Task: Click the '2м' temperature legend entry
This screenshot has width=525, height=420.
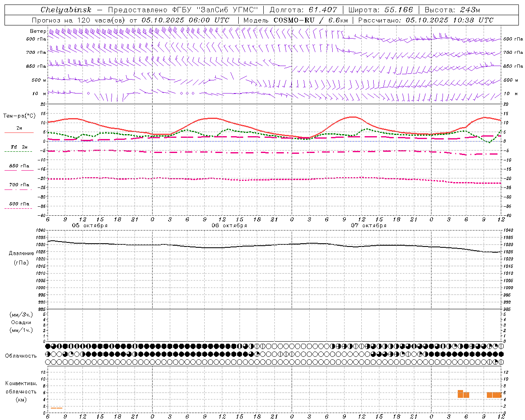Action: point(19,128)
